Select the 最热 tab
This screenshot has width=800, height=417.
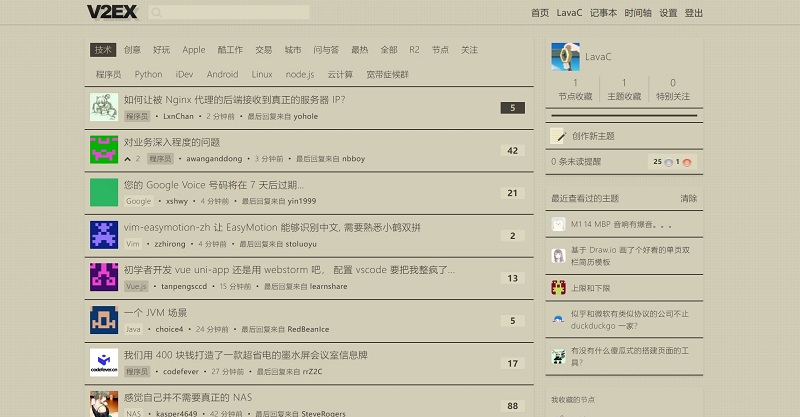pos(359,50)
